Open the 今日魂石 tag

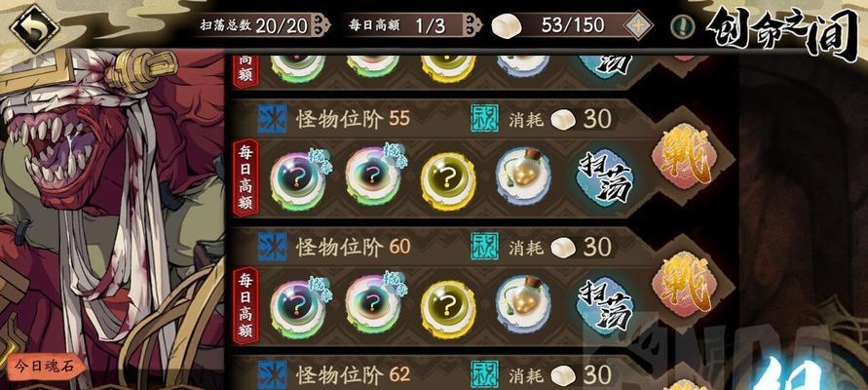pos(46,367)
